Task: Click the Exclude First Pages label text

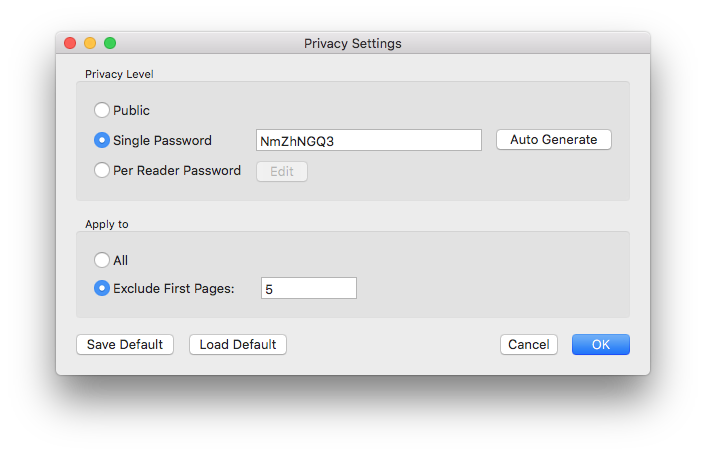Action: click(174, 288)
